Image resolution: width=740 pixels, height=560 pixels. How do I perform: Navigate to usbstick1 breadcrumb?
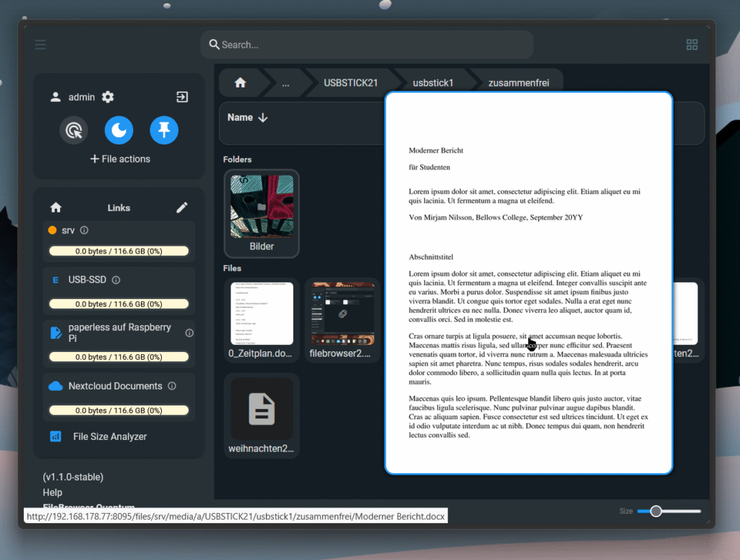[x=433, y=83]
